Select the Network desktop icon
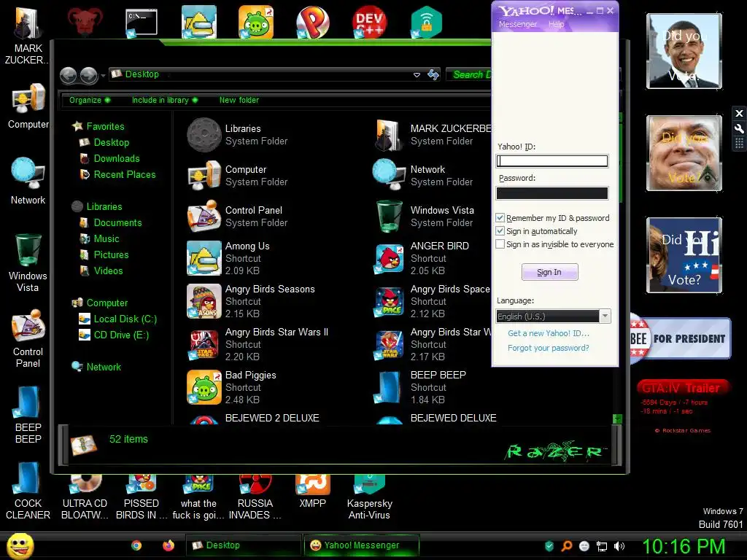The image size is (747, 560). click(28, 182)
